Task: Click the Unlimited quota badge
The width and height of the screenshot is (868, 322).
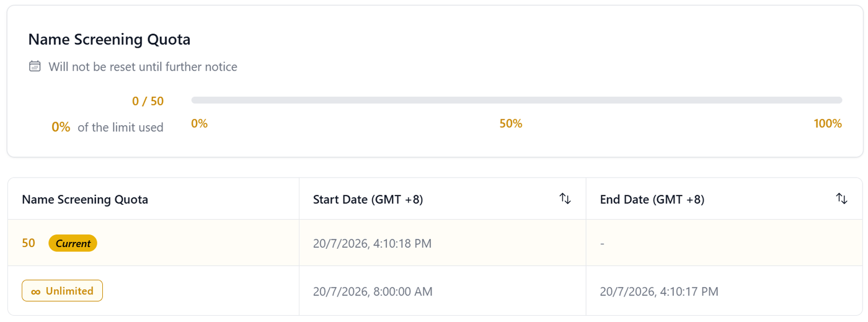Action: click(x=62, y=290)
